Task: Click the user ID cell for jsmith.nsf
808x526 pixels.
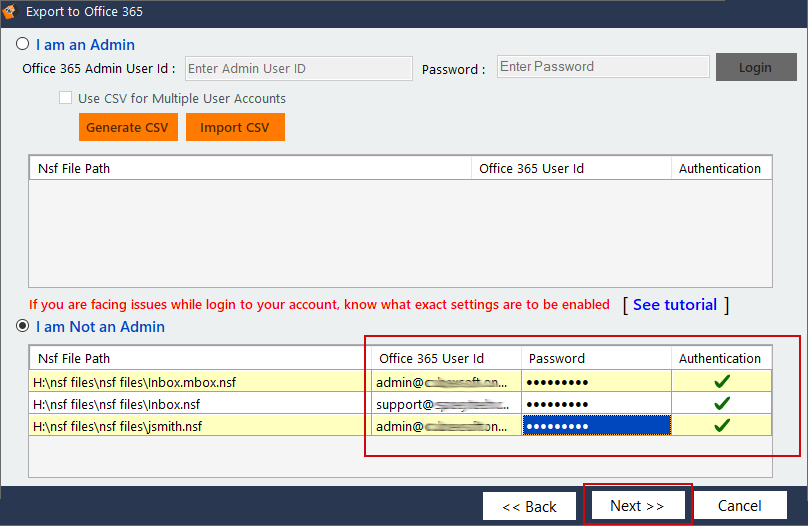Action: [x=446, y=426]
